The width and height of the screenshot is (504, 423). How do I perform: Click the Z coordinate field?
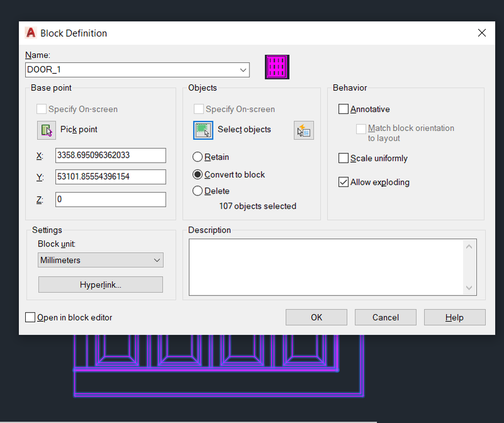(x=111, y=199)
